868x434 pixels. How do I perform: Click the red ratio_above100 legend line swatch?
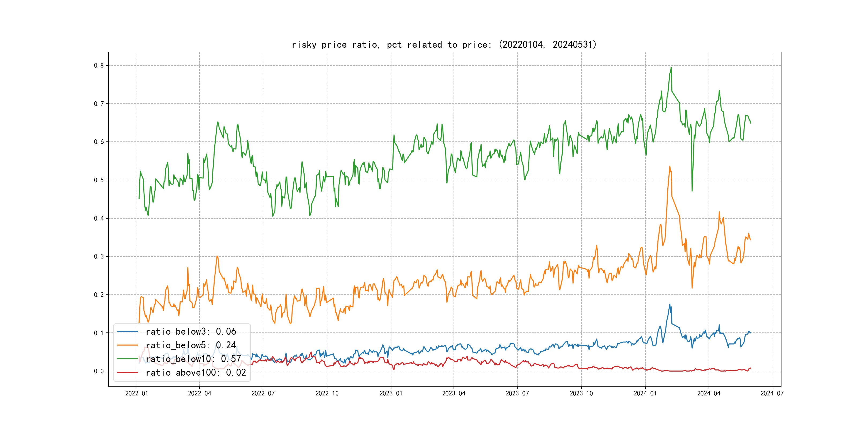pyautogui.click(x=127, y=372)
